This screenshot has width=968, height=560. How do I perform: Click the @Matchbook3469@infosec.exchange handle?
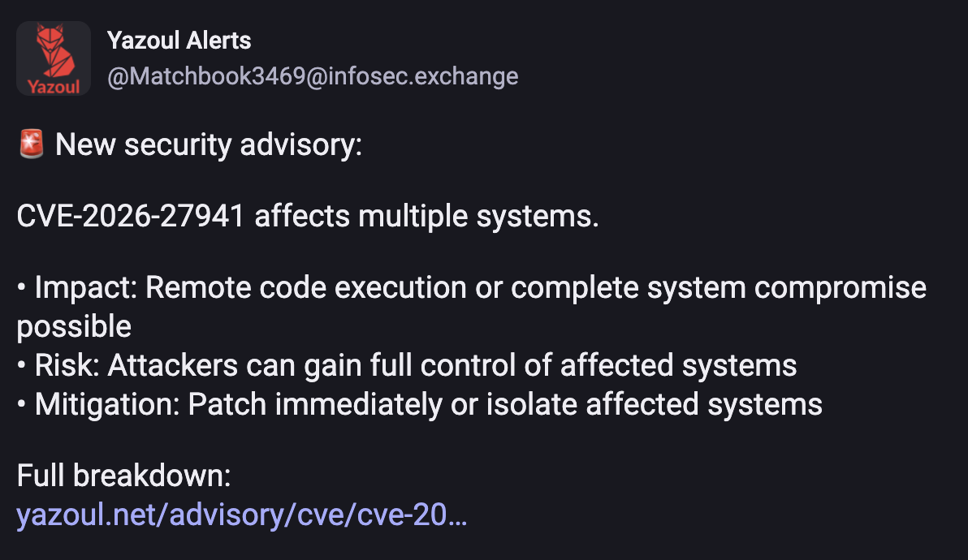point(313,76)
